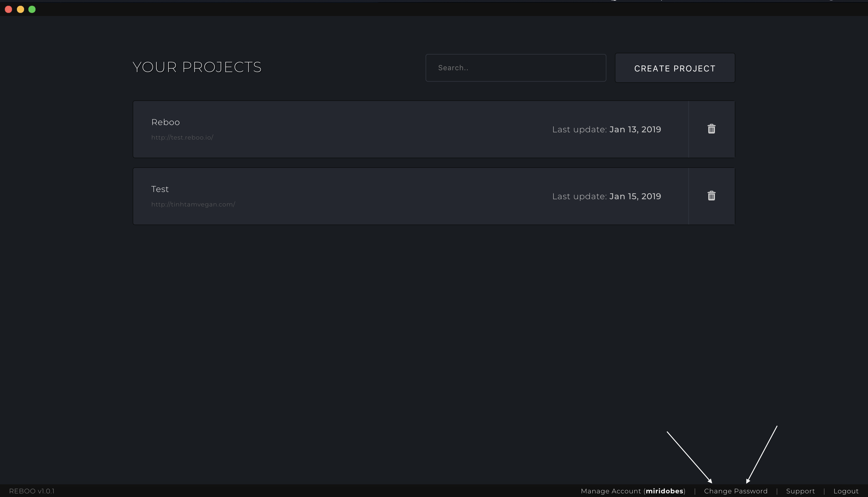The height and width of the screenshot is (497, 868).
Task: Click trash icon for Test project
Action: click(711, 196)
